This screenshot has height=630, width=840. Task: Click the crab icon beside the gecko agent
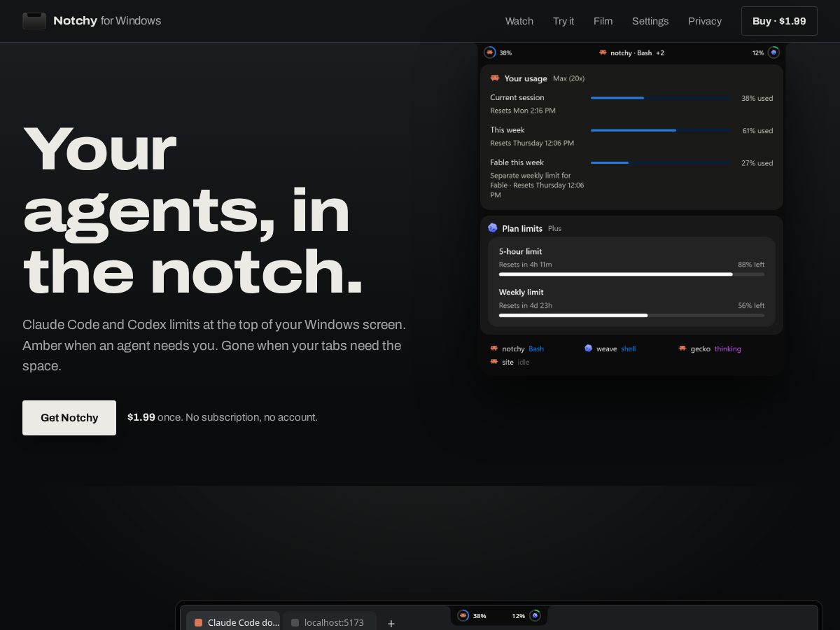click(682, 349)
